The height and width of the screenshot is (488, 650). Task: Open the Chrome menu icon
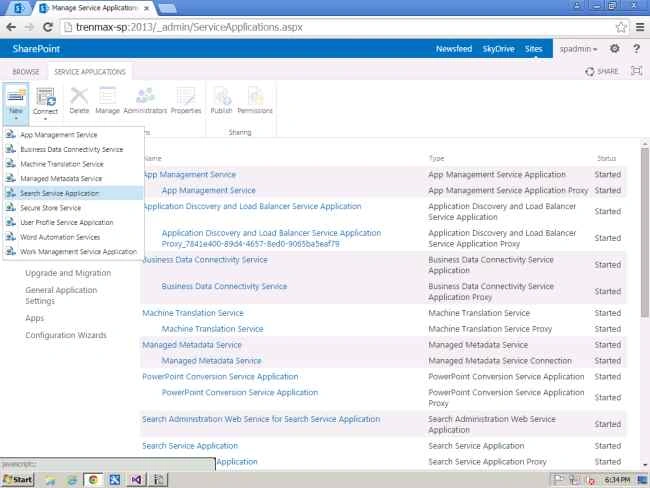point(640,27)
